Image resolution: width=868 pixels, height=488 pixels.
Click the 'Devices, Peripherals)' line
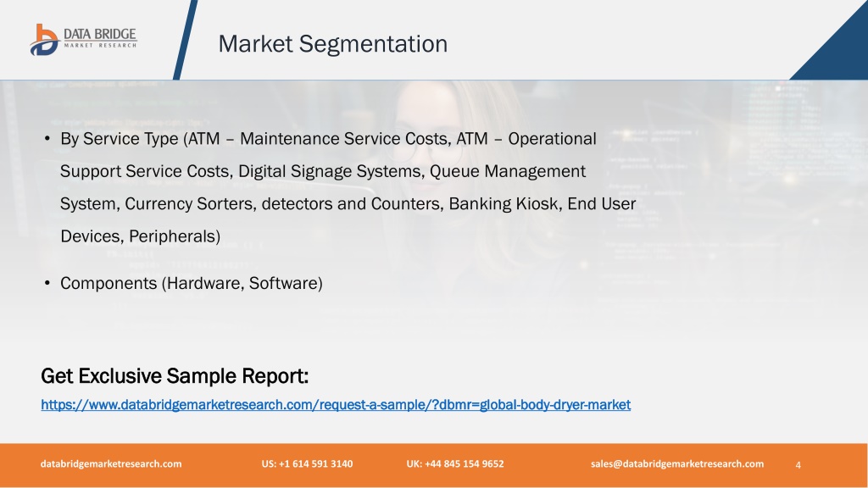pos(140,236)
